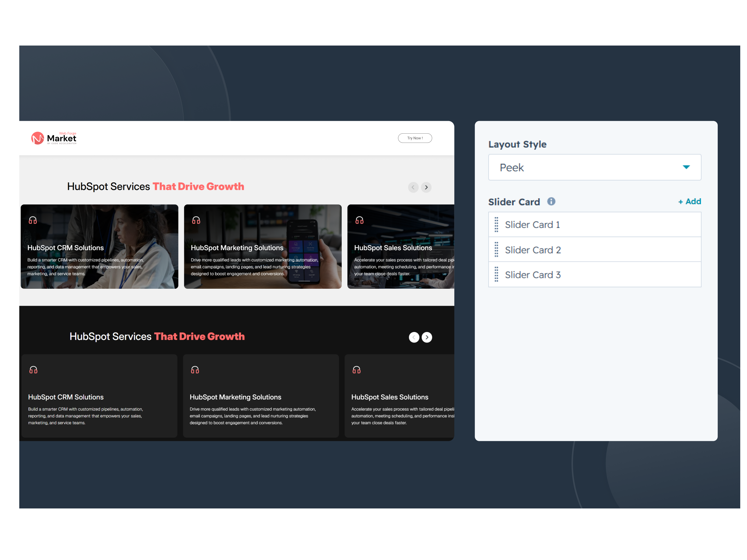Click headphones icon on dark CRM Solutions card
The width and height of the screenshot is (747, 560).
tap(34, 370)
